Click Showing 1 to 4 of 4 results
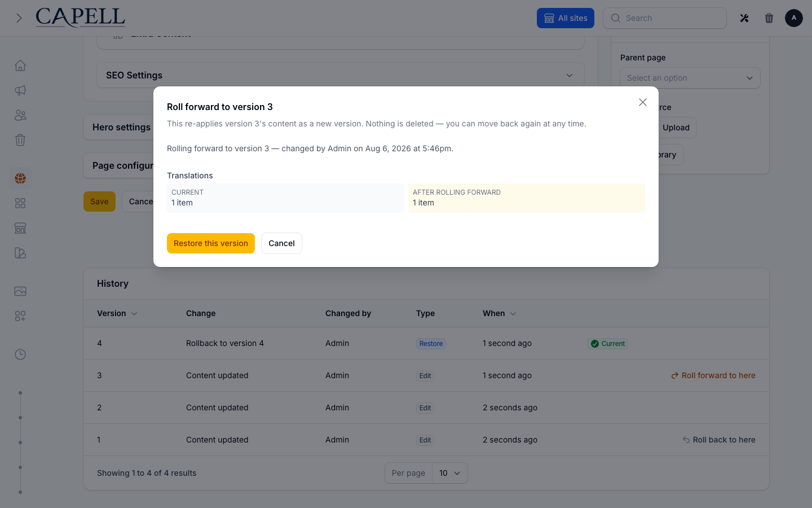Image resolution: width=812 pixels, height=508 pixels. pyautogui.click(x=147, y=473)
